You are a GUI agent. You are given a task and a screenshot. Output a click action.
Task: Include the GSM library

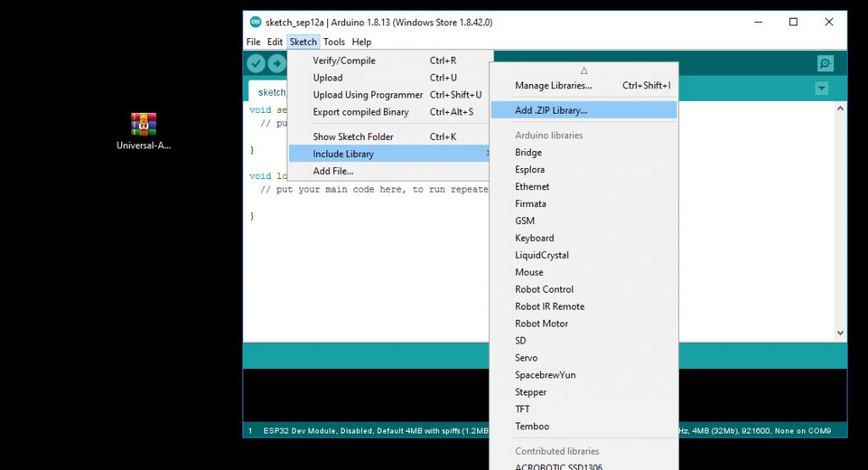tap(584, 221)
